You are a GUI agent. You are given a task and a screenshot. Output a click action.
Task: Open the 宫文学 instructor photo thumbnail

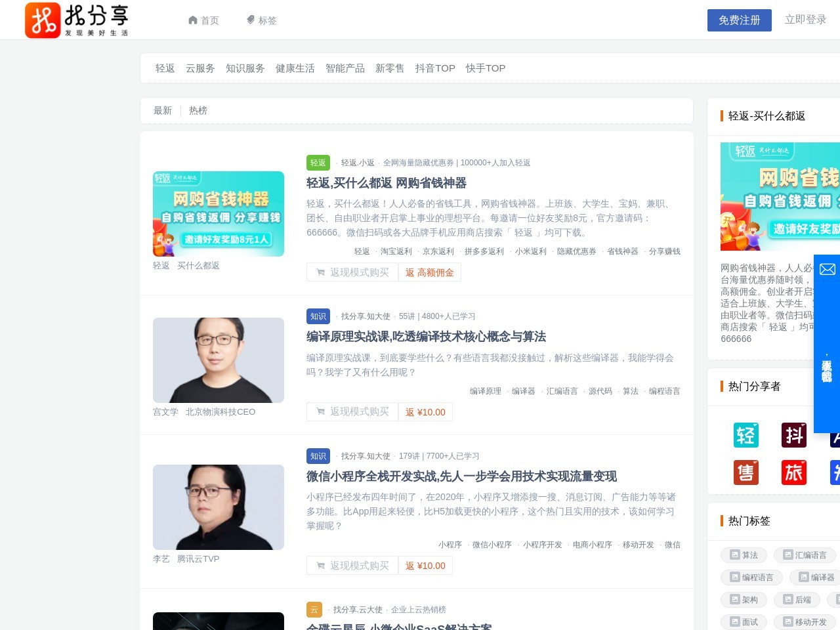point(219,360)
